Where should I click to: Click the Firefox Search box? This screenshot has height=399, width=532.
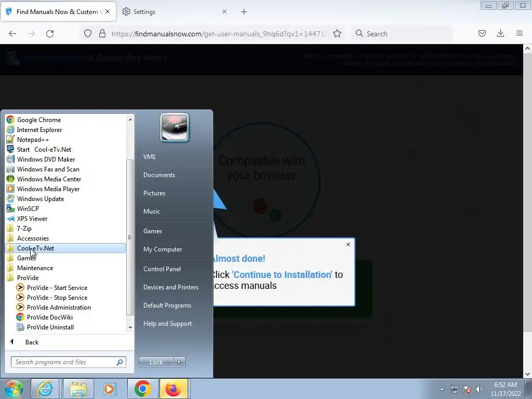click(x=402, y=34)
